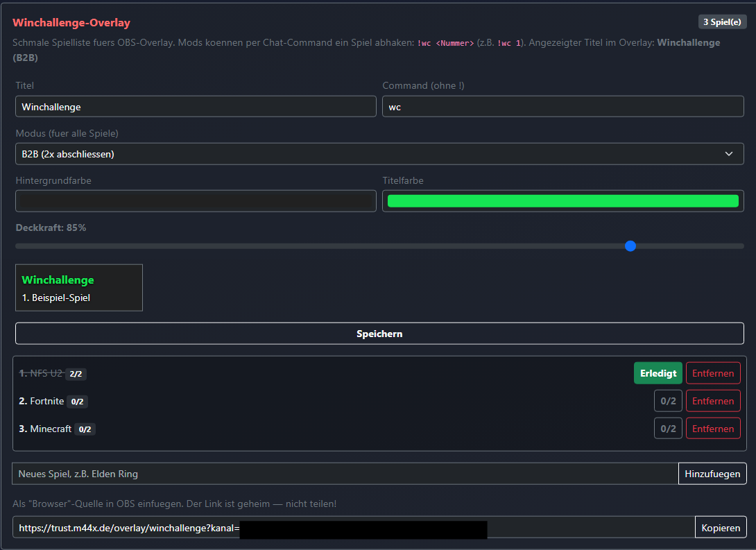Click the Winchallenge-Overlay heading
The height and width of the screenshot is (550, 756).
tap(71, 23)
